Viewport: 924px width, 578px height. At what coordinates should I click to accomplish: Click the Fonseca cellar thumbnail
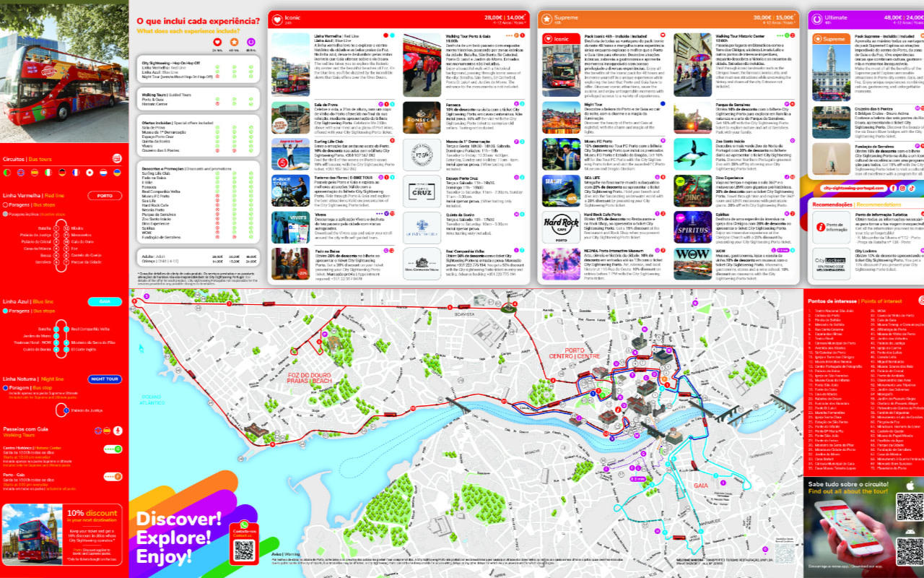[422, 116]
